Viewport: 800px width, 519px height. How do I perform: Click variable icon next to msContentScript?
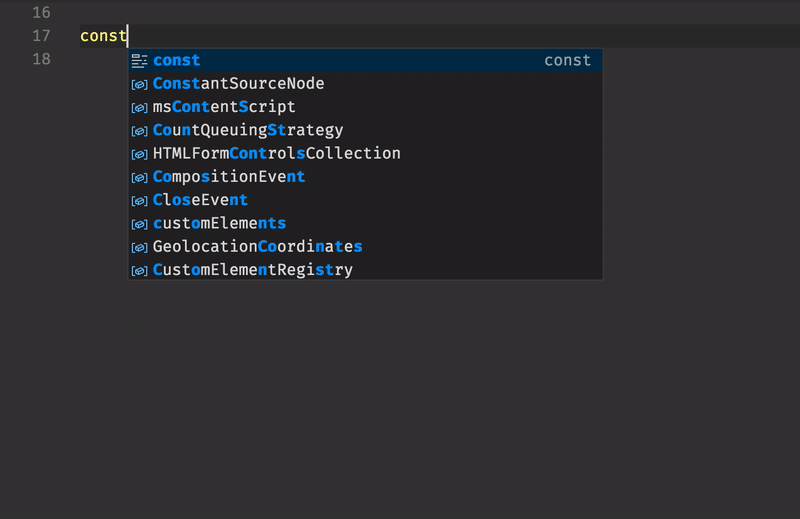(x=139, y=108)
